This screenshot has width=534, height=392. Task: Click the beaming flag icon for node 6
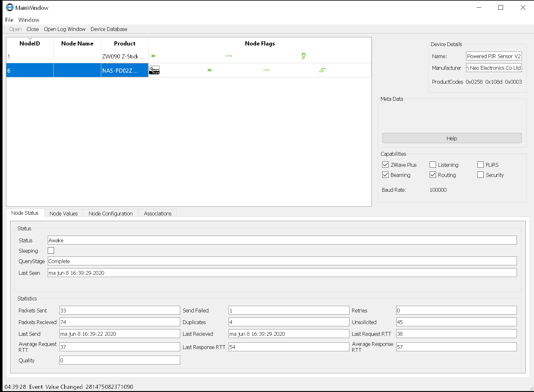pos(266,70)
